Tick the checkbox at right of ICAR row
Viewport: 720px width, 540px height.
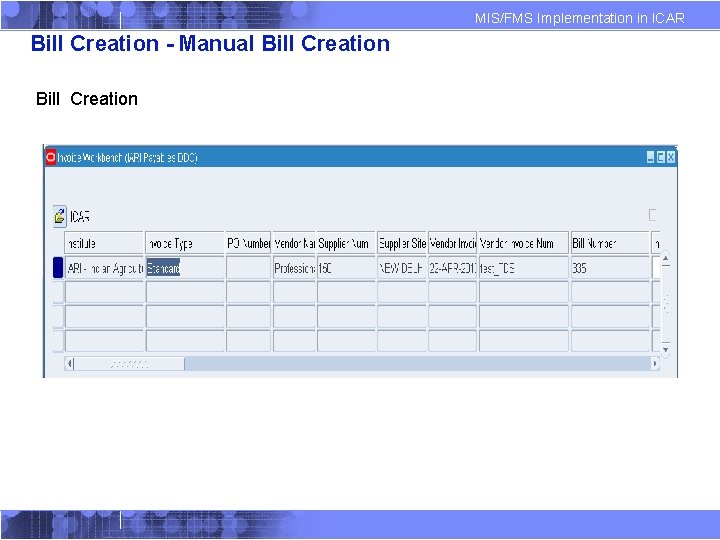point(653,215)
